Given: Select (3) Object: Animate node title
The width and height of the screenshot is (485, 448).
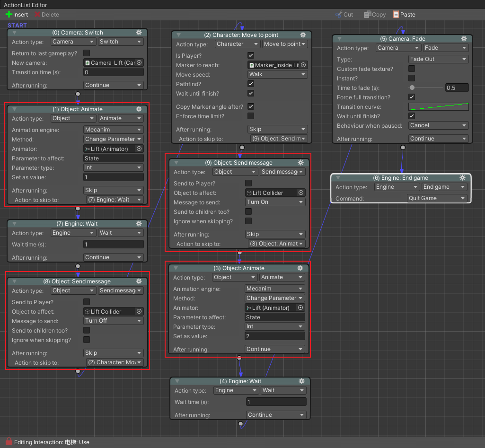Looking at the screenshot, I should point(239,268).
